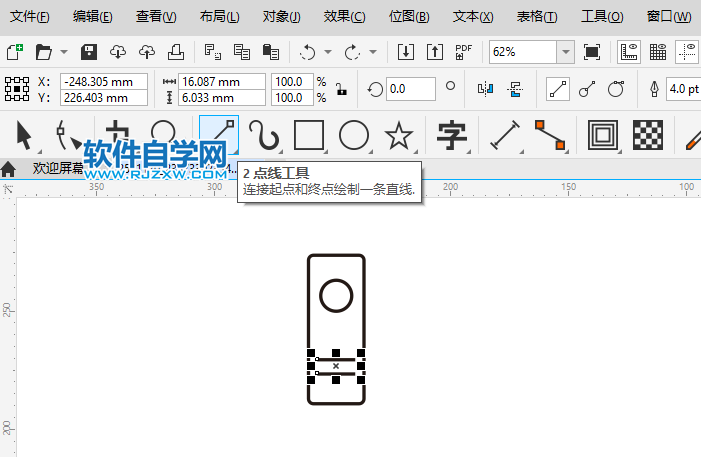
Task: Open the 位图(B) menu
Action: tap(409, 17)
